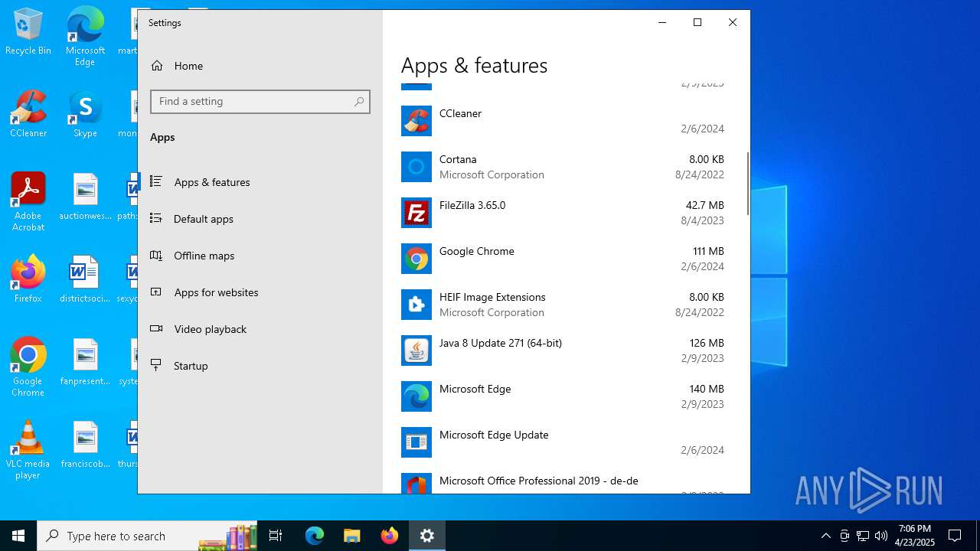Open the Skype desktop shortcut
This screenshot has width=980, height=551.
(85, 114)
